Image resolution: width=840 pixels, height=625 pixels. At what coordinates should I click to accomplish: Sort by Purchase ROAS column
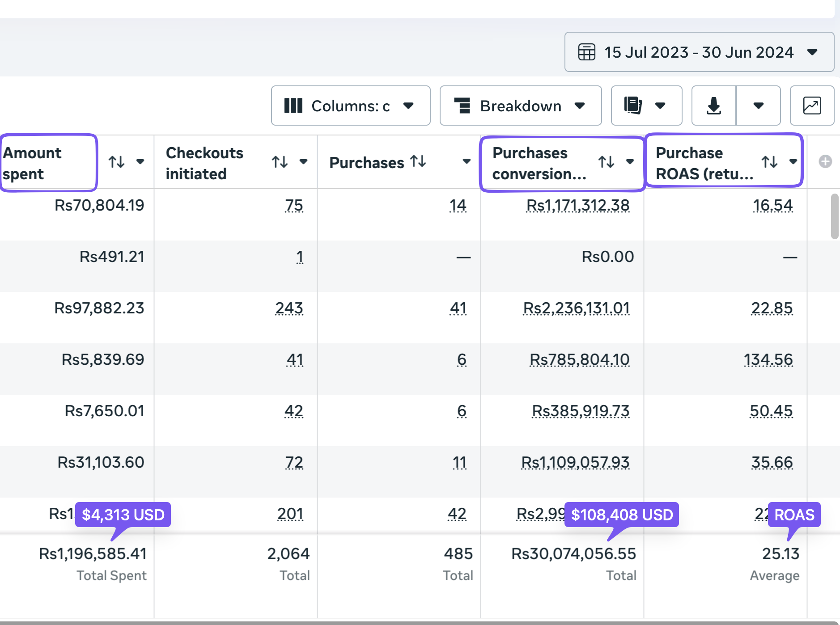769,161
